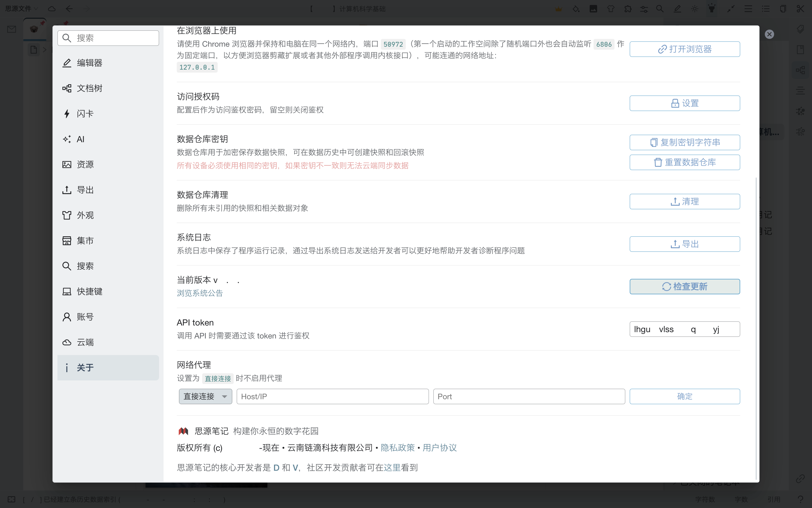Click the cloud sync icon near top left
The height and width of the screenshot is (508, 812).
click(x=51, y=9)
